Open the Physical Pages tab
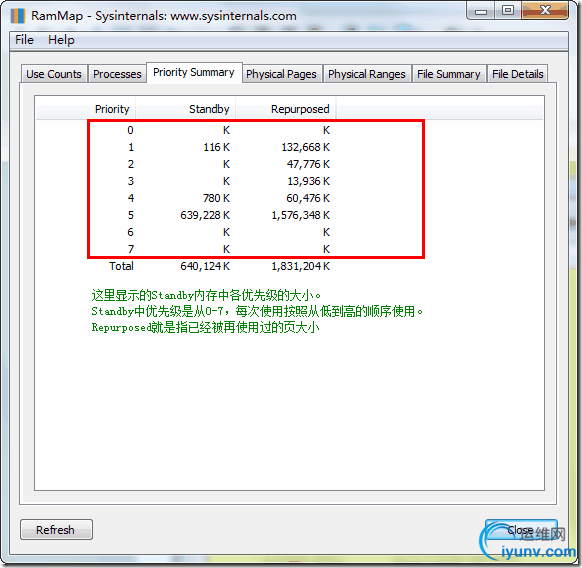 (281, 74)
